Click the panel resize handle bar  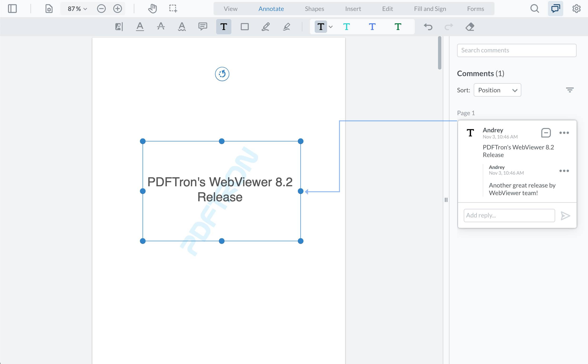pos(446,200)
